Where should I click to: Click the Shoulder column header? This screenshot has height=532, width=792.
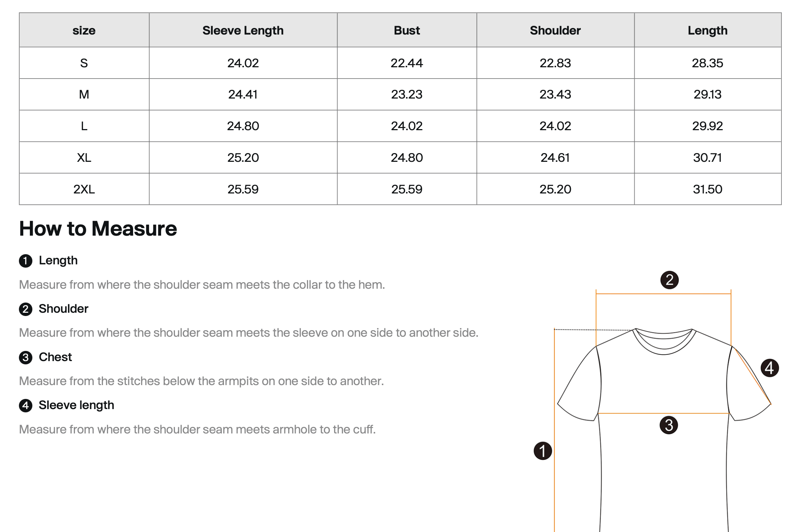(555, 31)
